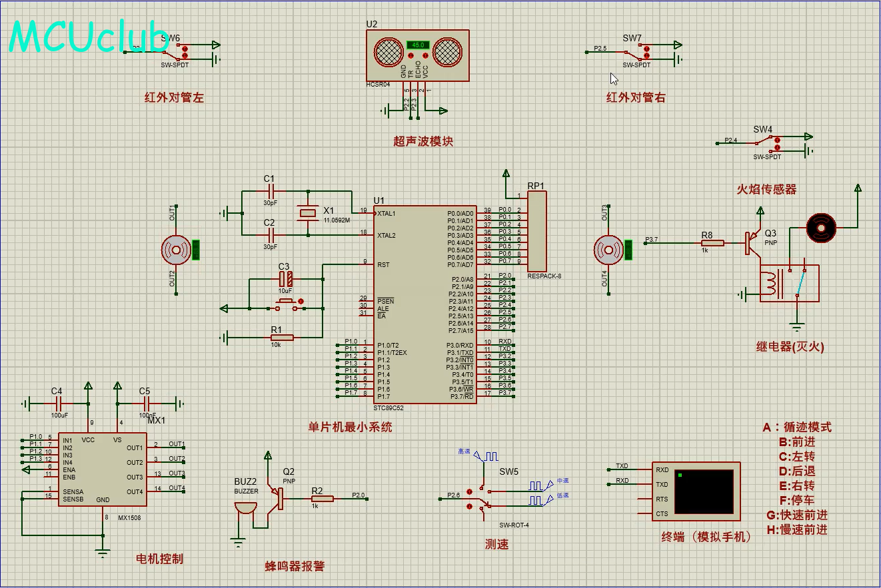Click the "蜂鸣器报警" label
This screenshot has height=588, width=881.
pyautogui.click(x=295, y=566)
